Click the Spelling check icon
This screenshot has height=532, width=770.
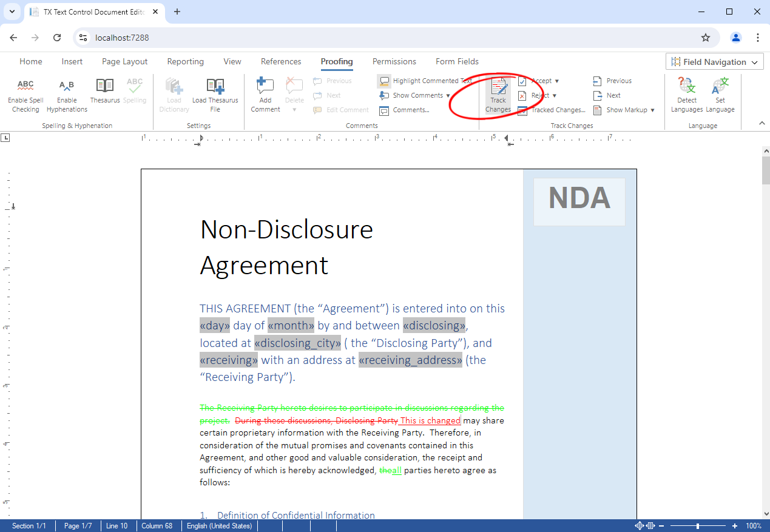click(x=135, y=91)
